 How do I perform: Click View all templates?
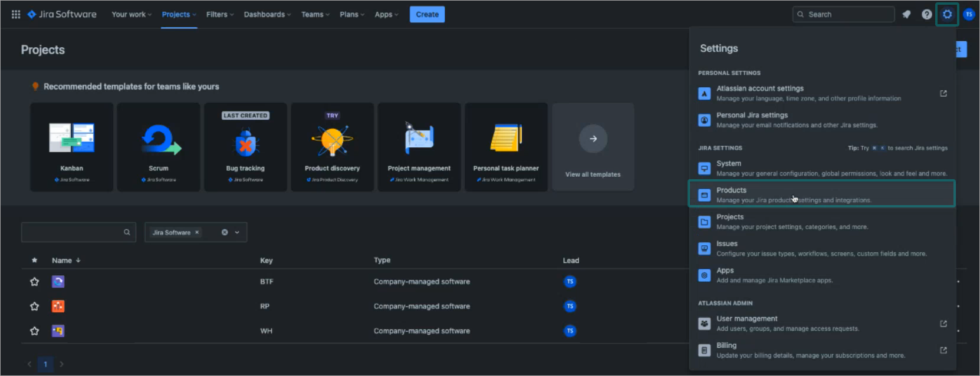pos(593,147)
